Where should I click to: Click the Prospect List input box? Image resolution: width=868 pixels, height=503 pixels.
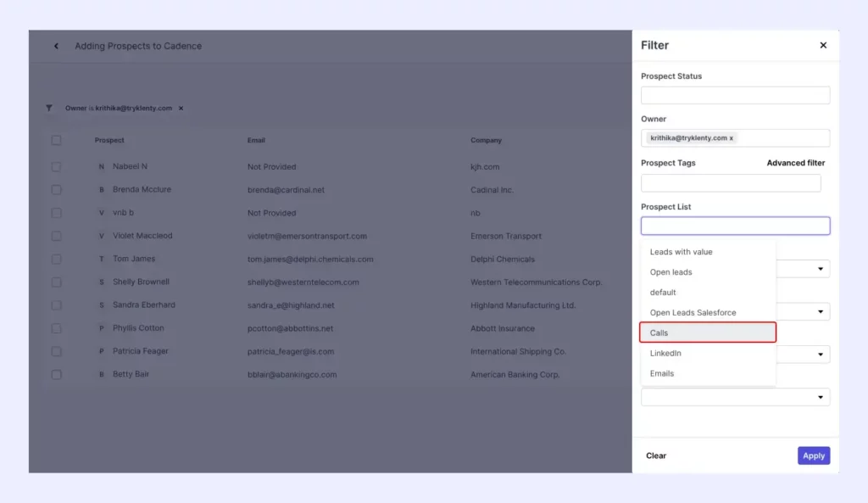[x=735, y=226]
